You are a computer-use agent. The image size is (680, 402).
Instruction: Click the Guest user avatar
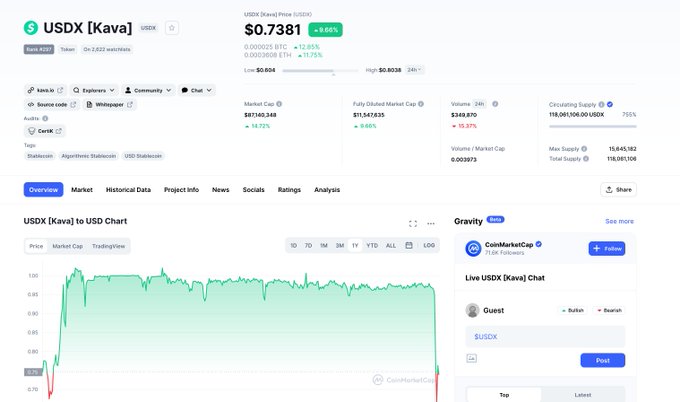[472, 310]
